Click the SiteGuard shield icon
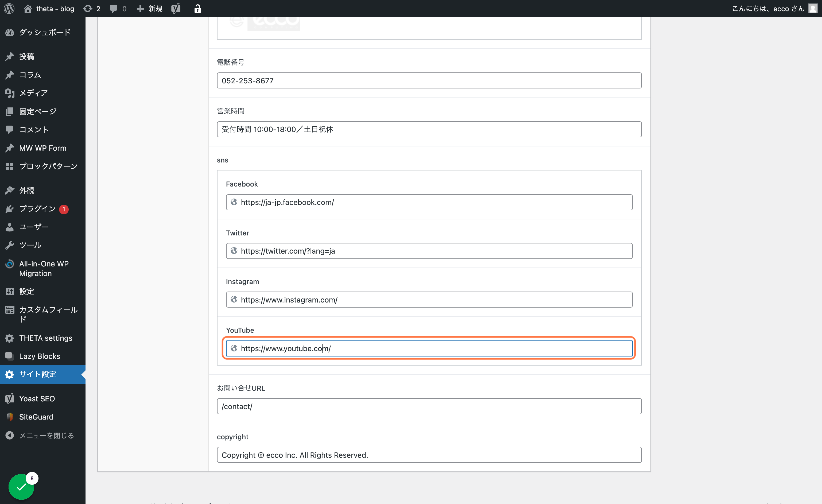The image size is (822, 504). (x=10, y=417)
